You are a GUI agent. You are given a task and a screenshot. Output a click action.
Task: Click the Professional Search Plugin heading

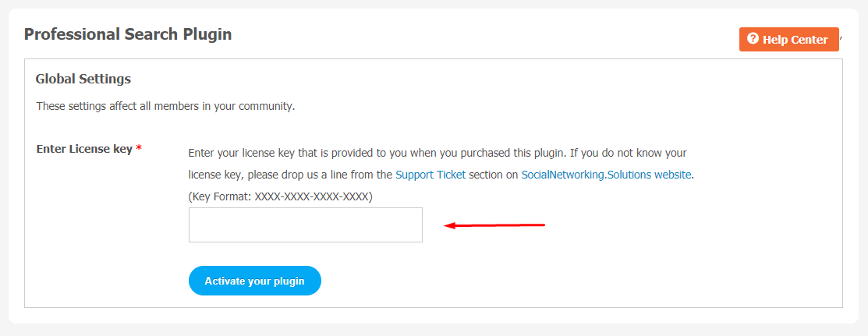point(128,34)
